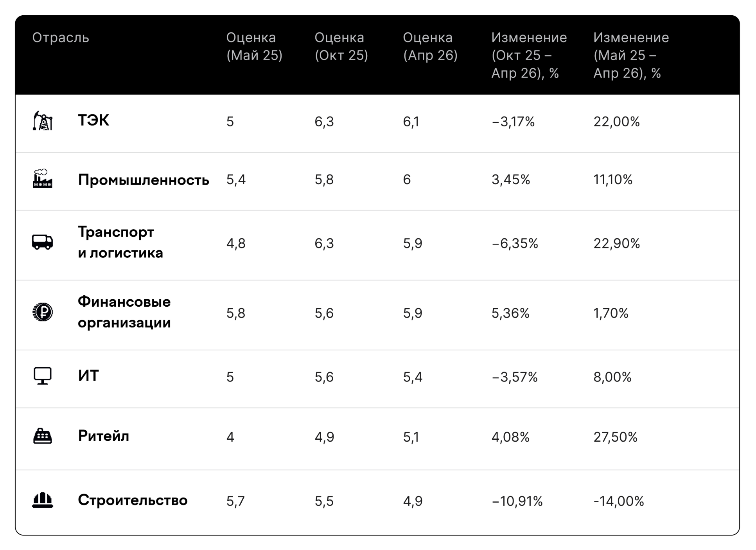The image size is (756, 550).
Task: Click the oil derrick icon beside ТЭК
Action: pos(43,120)
